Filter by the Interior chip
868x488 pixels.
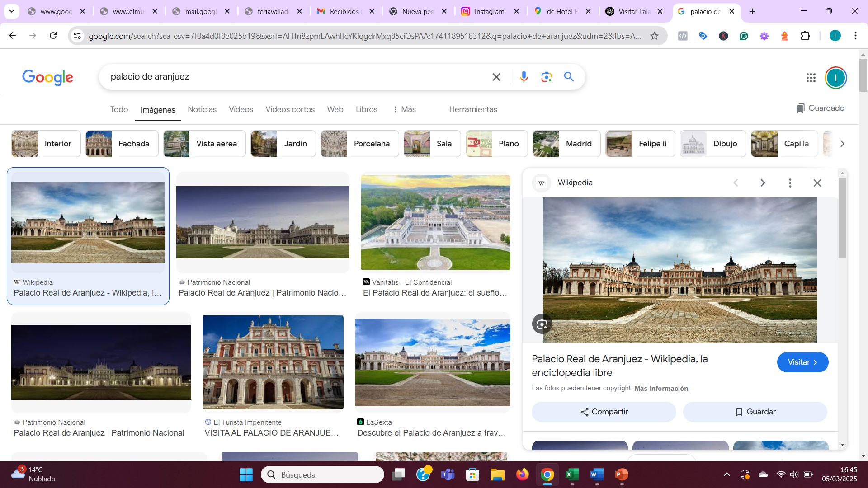click(46, 144)
